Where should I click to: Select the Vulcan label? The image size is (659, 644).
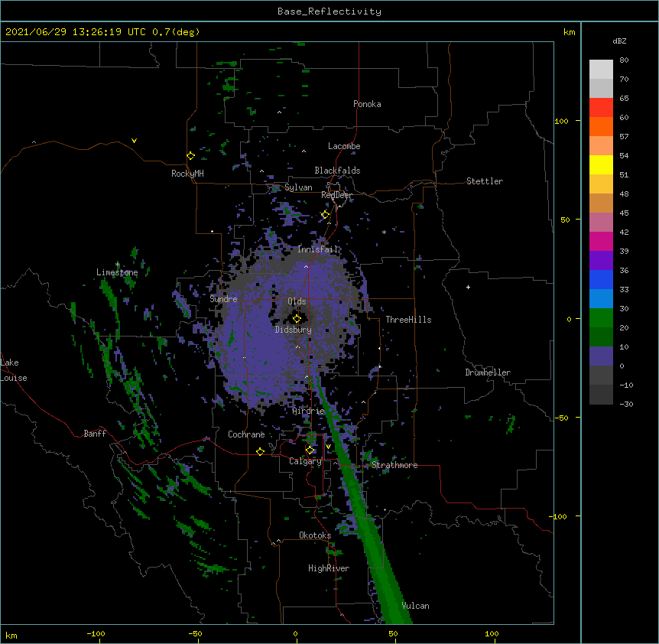pyautogui.click(x=415, y=606)
